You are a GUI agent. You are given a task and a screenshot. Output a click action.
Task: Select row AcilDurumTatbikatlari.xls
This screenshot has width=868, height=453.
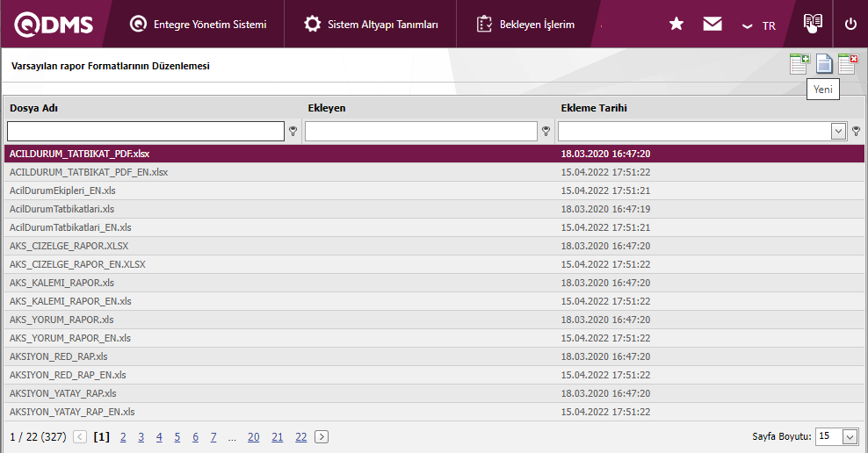(x=434, y=209)
